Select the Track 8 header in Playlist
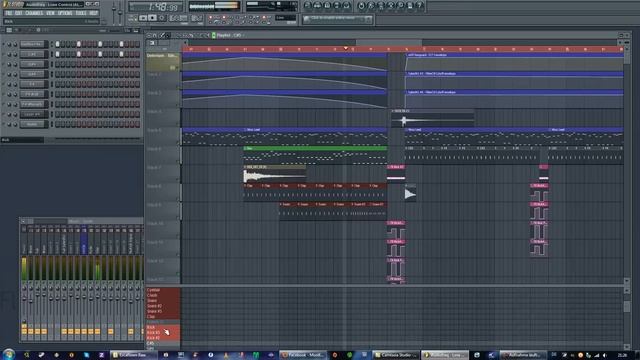 tap(163, 193)
